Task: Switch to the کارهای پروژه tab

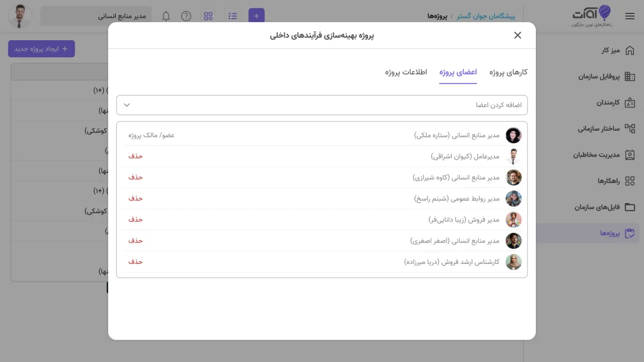Action: click(508, 72)
